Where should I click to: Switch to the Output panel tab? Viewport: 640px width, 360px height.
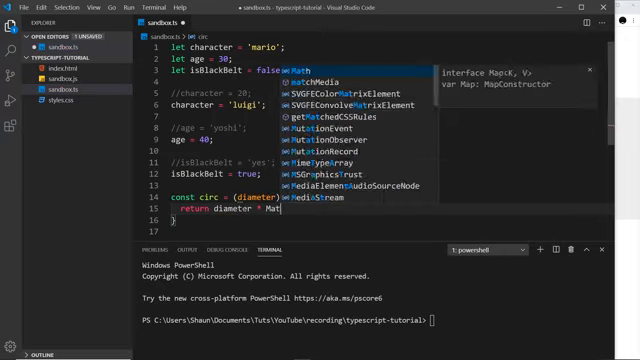[187, 250]
